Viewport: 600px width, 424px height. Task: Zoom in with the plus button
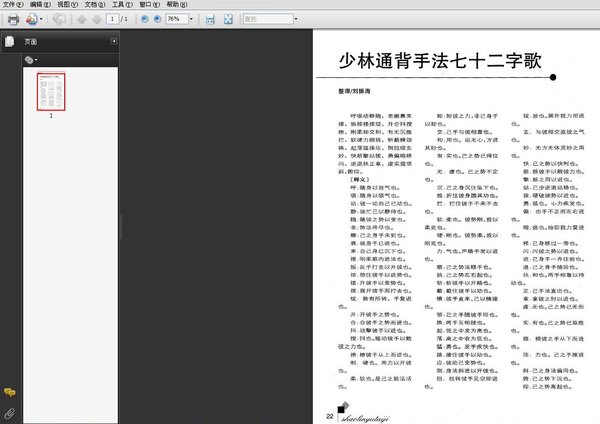157,19
